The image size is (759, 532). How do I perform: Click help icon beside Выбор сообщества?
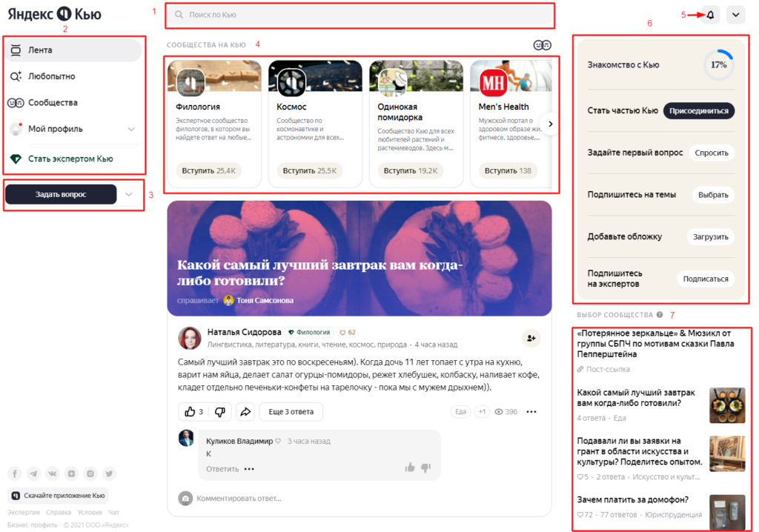pyautogui.click(x=659, y=315)
